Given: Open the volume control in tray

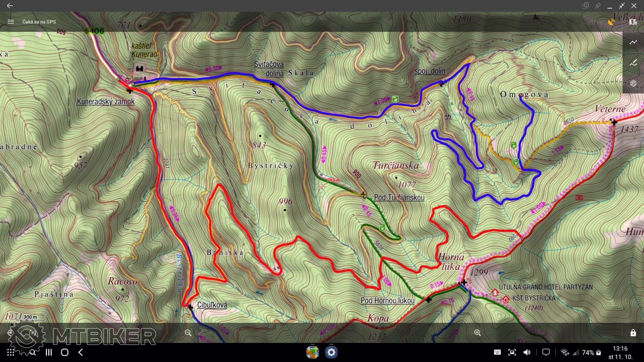Looking at the screenshot, I should point(527,352).
